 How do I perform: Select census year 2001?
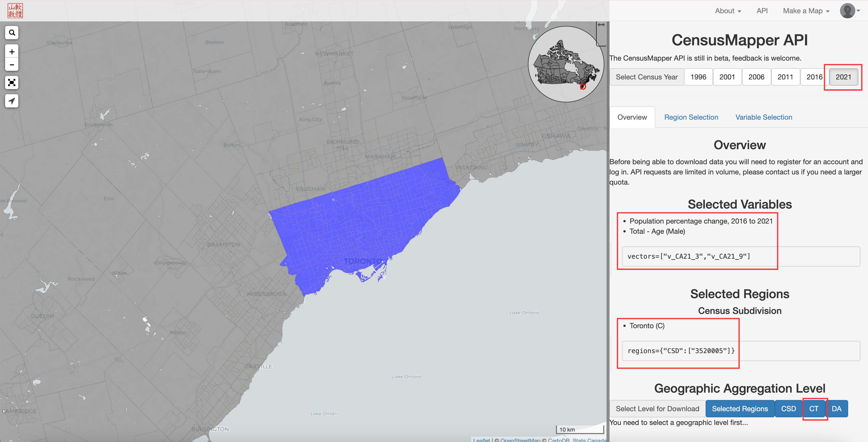tap(727, 77)
